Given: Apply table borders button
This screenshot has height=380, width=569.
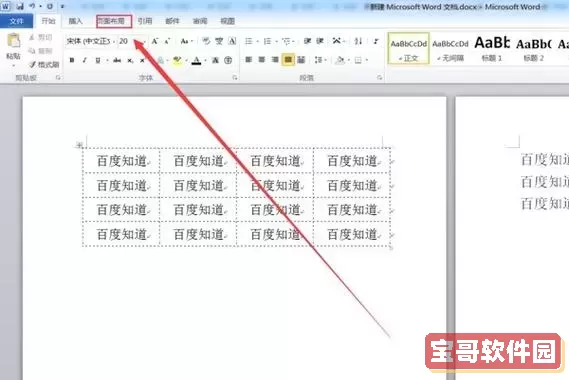Looking at the screenshot, I should coord(358,60).
